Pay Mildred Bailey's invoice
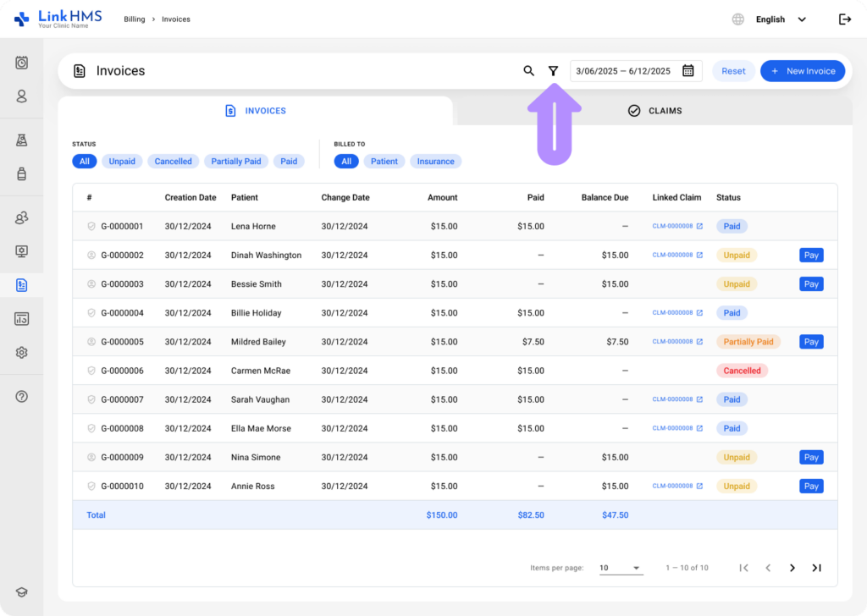Viewport: 867px width, 616px height. coord(811,342)
